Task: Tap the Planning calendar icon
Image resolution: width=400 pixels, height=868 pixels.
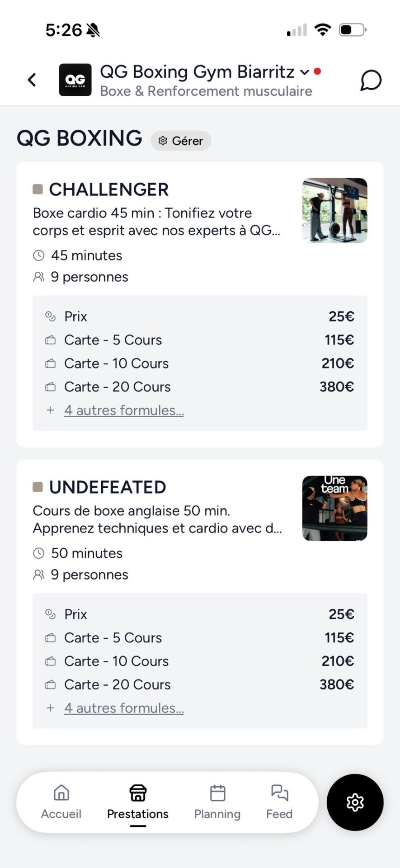Action: (x=217, y=793)
